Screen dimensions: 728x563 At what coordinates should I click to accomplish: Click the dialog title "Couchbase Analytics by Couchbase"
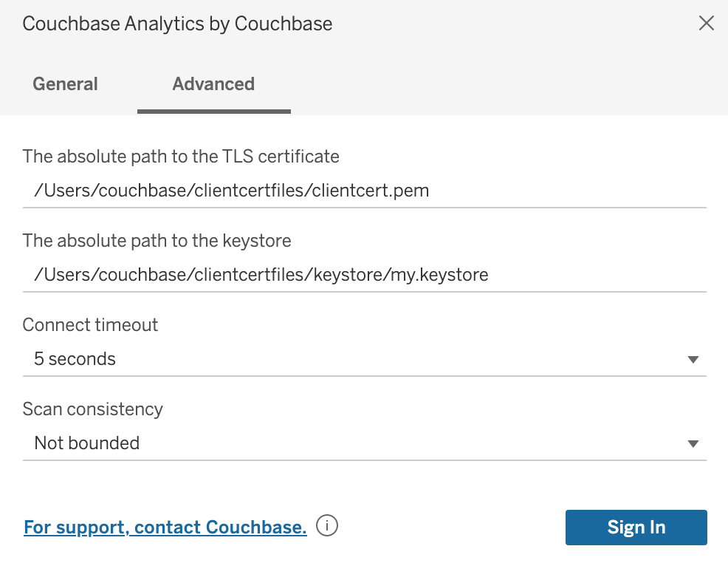(x=177, y=24)
